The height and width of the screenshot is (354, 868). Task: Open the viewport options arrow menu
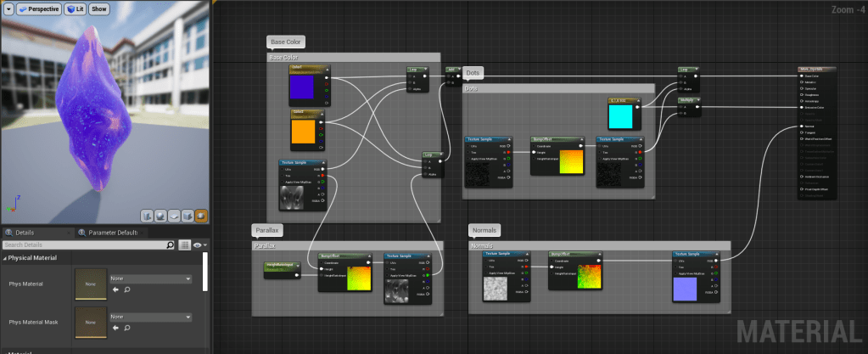pyautogui.click(x=7, y=8)
